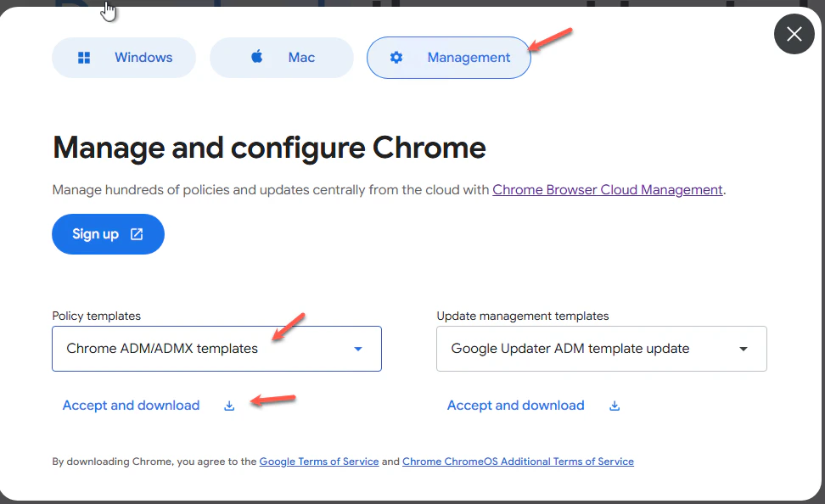825x504 pixels.
Task: Click the Policy templates label
Action: (x=96, y=316)
